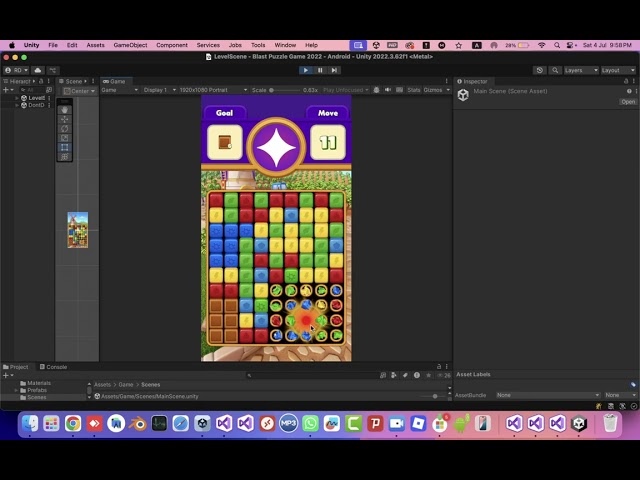This screenshot has height=480, width=640.
Task: Open version control icon beside the cloud
Action: (53, 70)
